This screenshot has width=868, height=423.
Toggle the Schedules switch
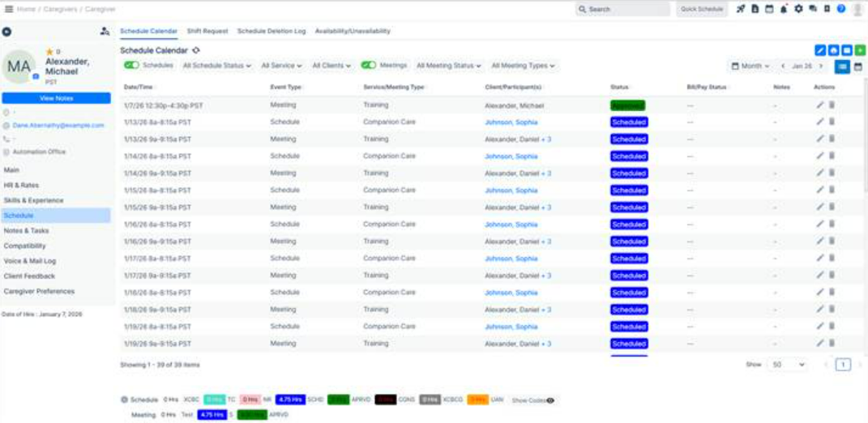132,66
